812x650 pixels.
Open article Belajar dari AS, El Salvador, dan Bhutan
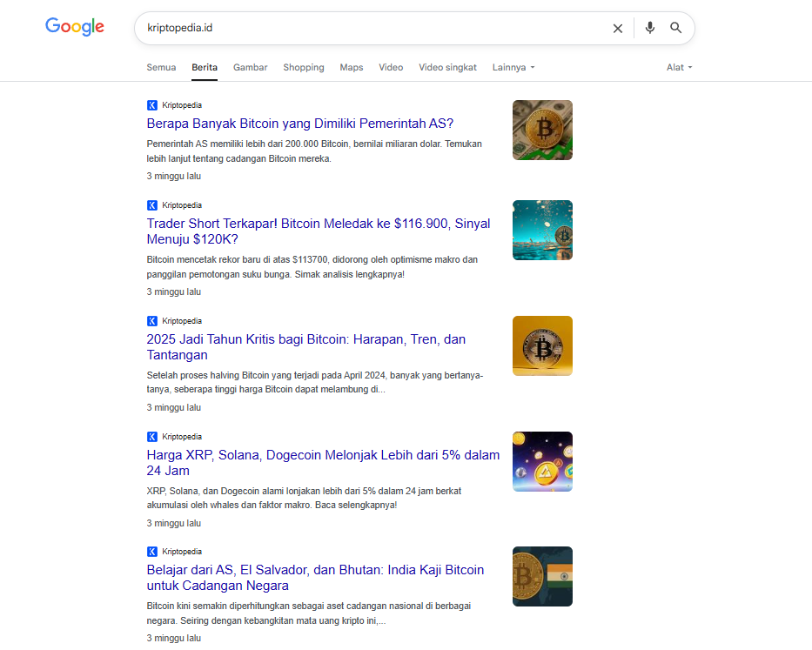315,578
